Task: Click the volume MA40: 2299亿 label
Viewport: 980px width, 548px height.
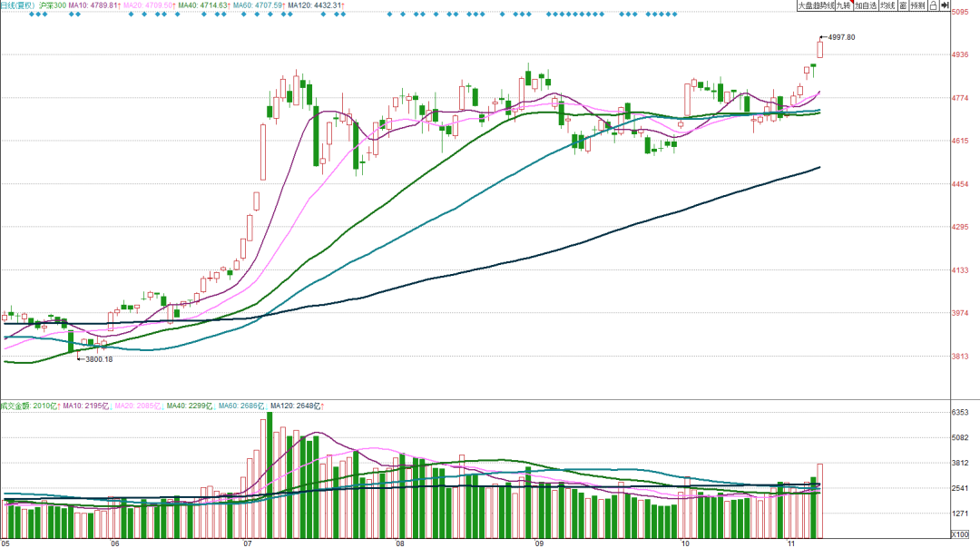Action: [191, 406]
